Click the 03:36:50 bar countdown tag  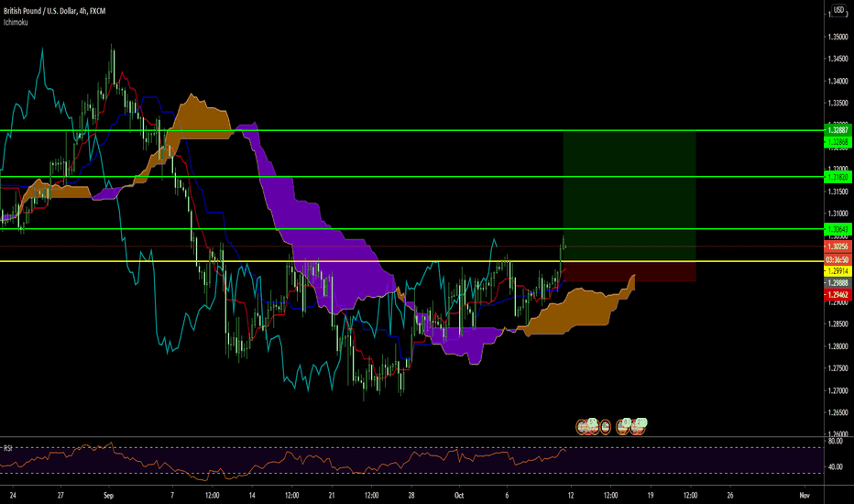coord(838,260)
